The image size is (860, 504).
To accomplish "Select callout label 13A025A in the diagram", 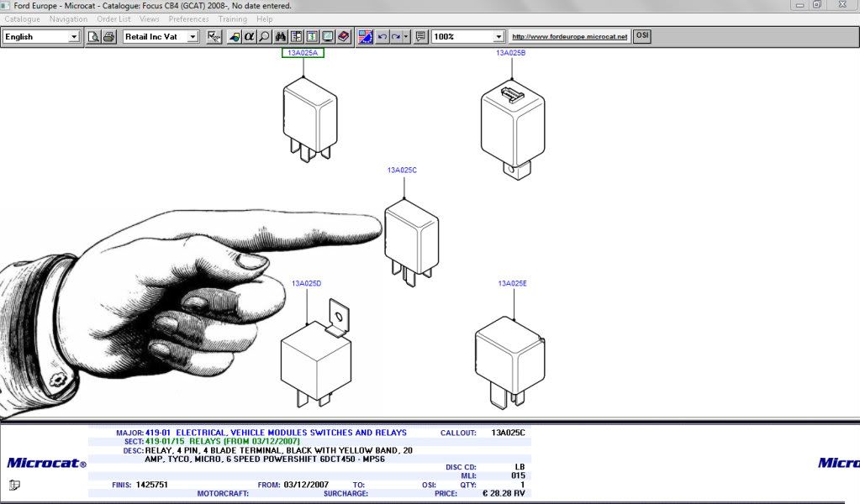I will [303, 53].
